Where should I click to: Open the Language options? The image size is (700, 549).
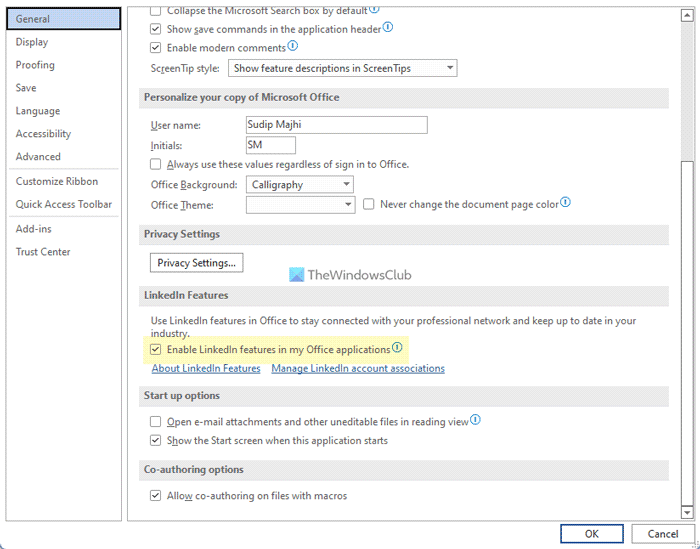[63, 111]
